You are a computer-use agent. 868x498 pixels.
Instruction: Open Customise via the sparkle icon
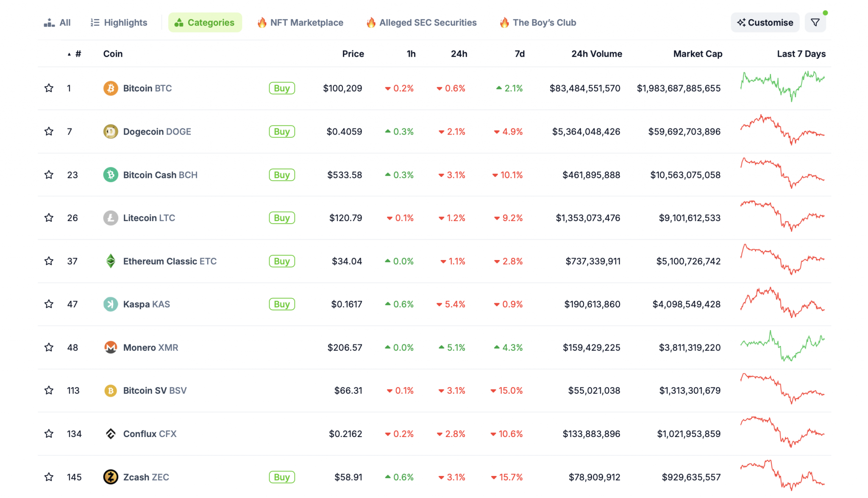pyautogui.click(x=741, y=22)
